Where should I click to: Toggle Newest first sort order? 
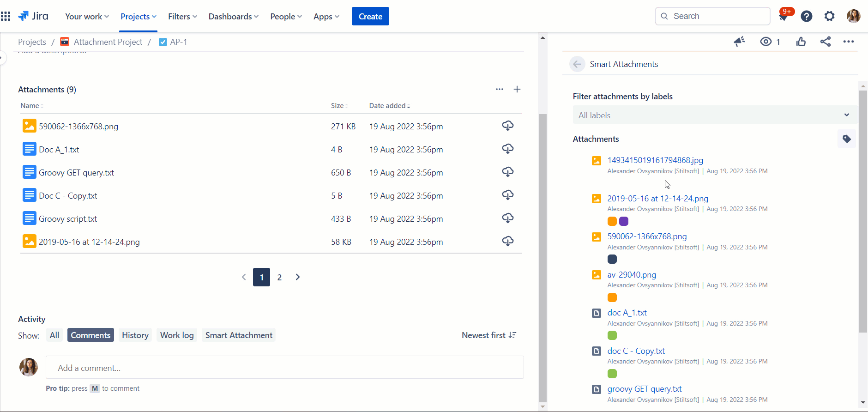(489, 335)
